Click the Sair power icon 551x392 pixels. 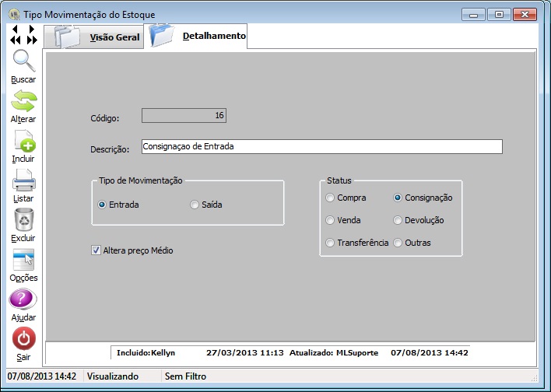click(x=23, y=340)
